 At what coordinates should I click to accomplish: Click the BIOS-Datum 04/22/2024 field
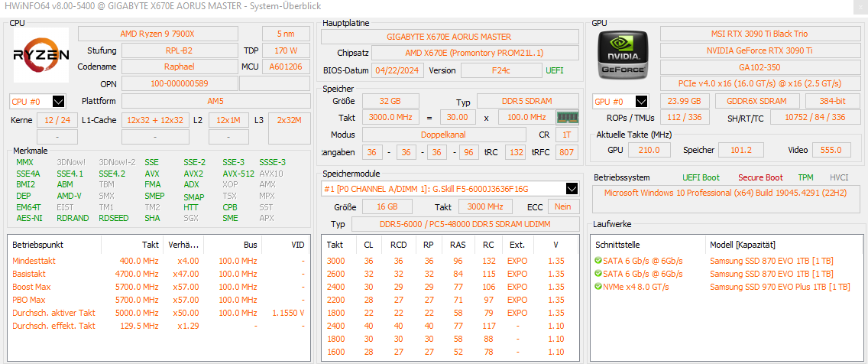point(399,70)
